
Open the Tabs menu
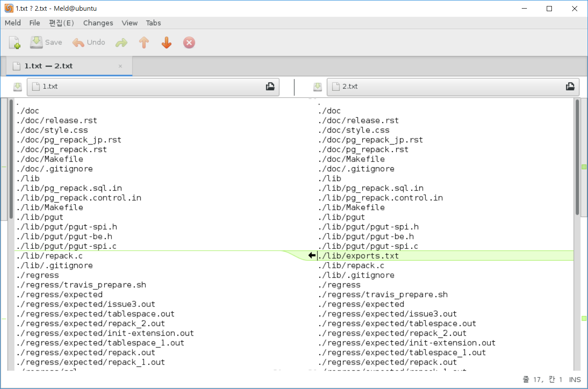click(153, 23)
